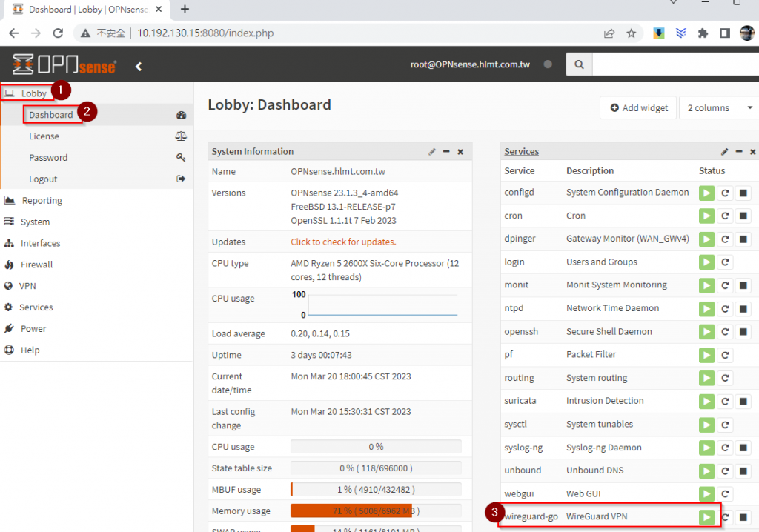Image resolution: width=759 pixels, height=532 pixels.
Task: Edit the Services widget with pencil icon
Action: coord(725,151)
